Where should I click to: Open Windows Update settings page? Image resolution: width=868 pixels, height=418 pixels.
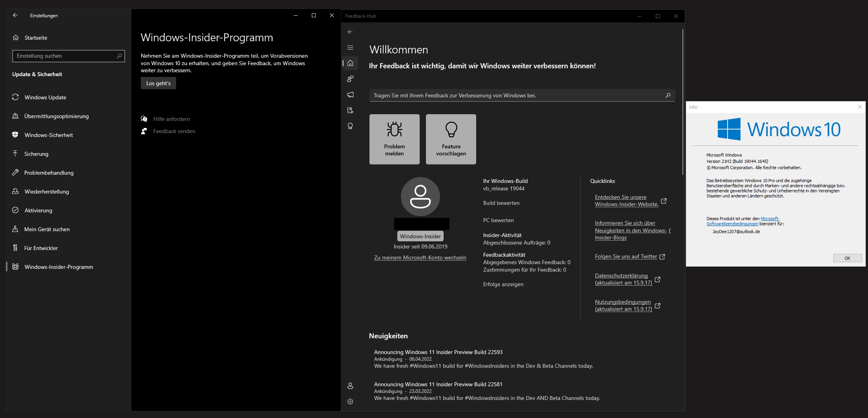point(45,97)
